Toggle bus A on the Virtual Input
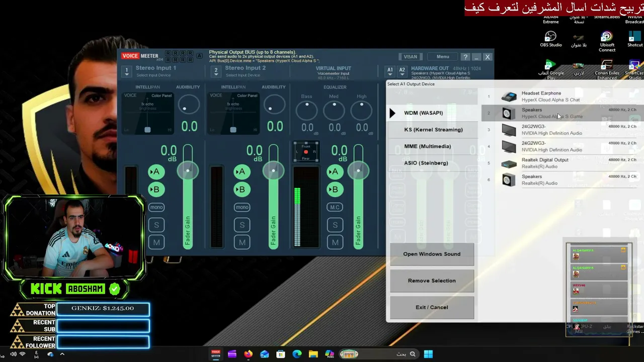 [x=335, y=172]
